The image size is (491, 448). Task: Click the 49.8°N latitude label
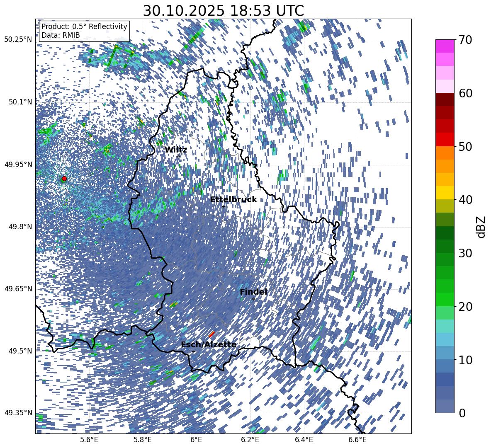(20, 227)
